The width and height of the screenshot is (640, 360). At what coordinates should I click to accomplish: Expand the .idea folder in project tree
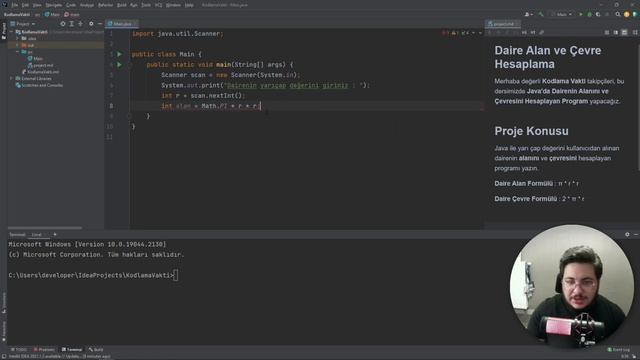(18, 38)
